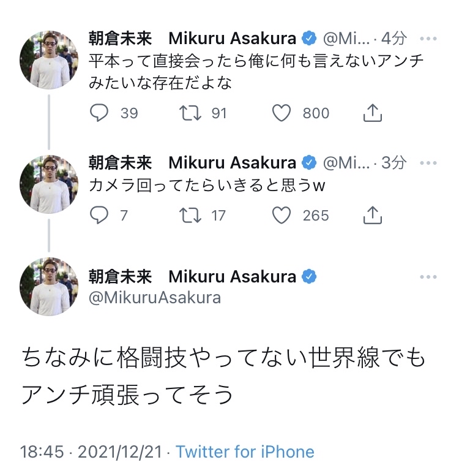Open the second tweet's profile avatar
This screenshot has width=459, height=476.
(49, 184)
